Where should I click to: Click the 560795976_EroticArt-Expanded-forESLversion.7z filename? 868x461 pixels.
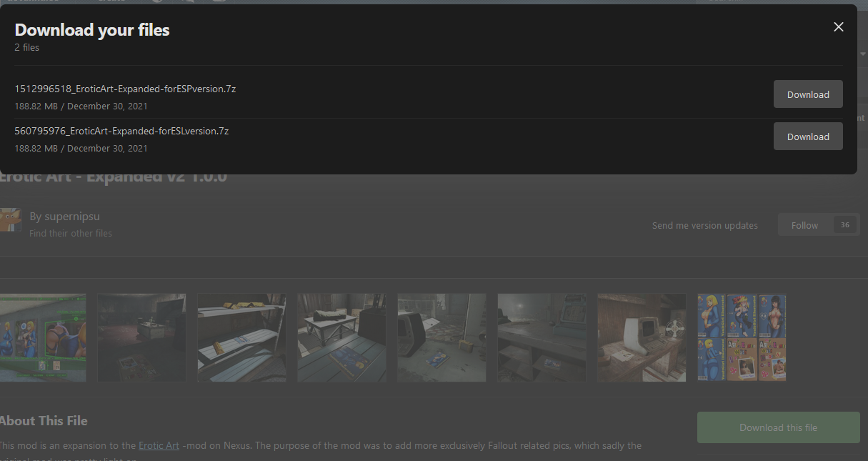pyautogui.click(x=121, y=131)
